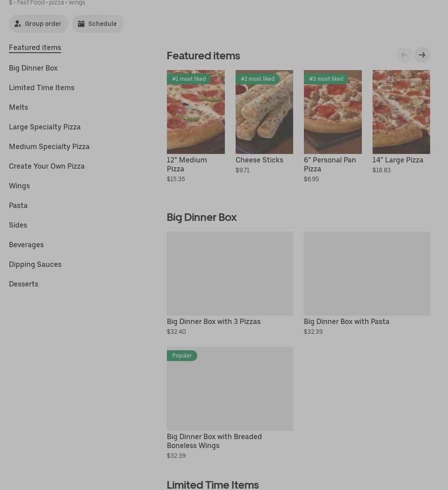Go to Desserts category
Screen dimensions: 448x490
[23, 284]
